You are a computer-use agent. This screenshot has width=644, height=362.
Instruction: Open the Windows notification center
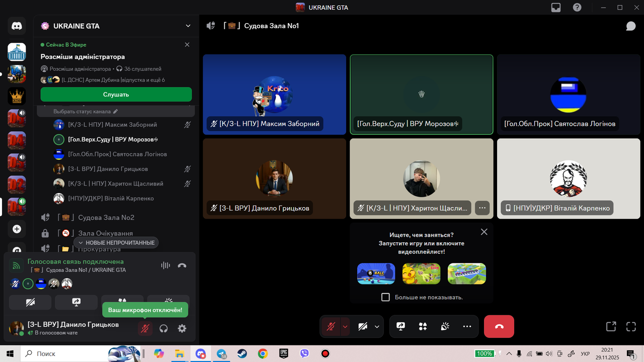pyautogui.click(x=630, y=353)
